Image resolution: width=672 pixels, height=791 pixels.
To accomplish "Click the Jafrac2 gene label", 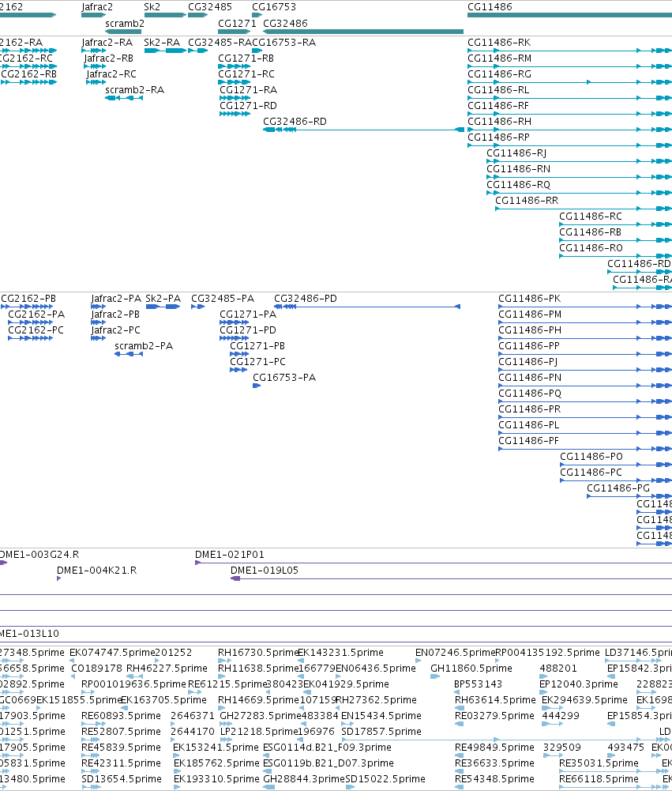I will [x=97, y=7].
